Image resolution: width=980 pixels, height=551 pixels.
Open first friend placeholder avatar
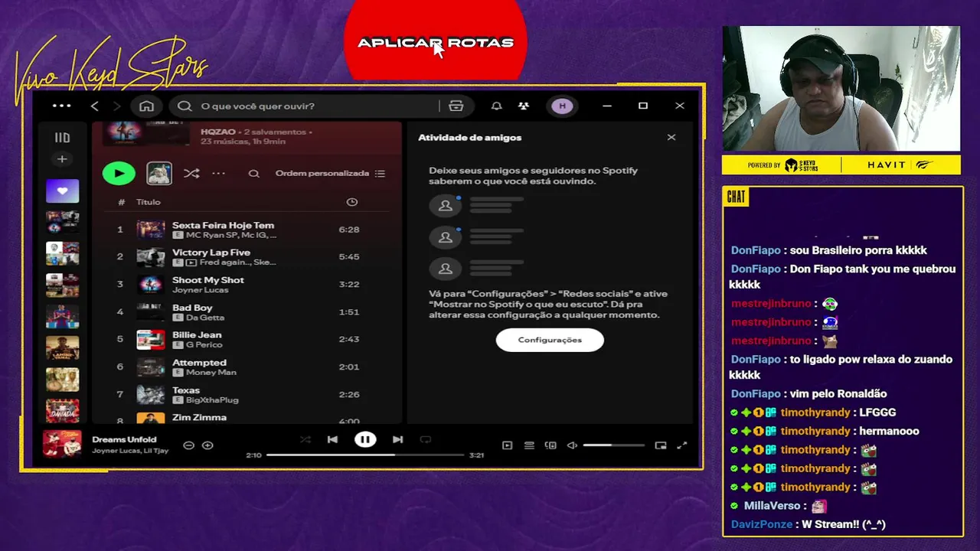coord(445,205)
